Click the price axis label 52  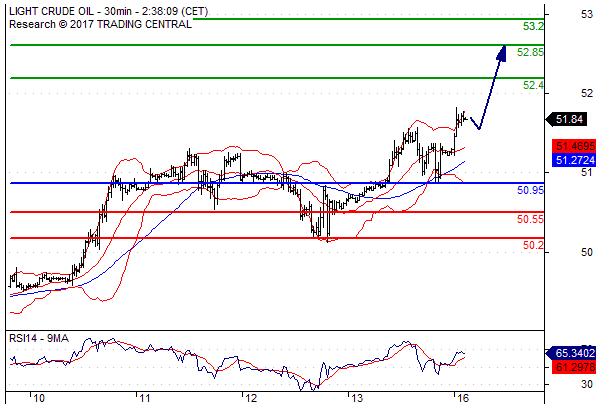tap(587, 93)
